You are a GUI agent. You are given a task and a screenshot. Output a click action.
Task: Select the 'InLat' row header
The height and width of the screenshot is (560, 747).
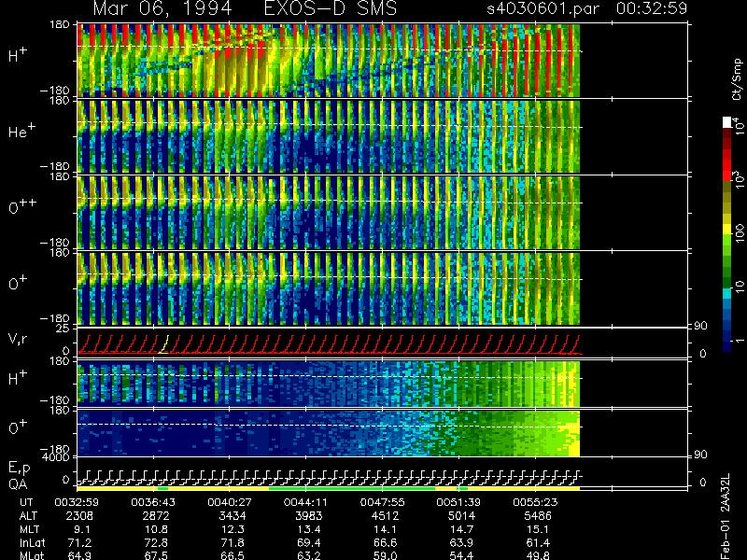click(x=32, y=542)
